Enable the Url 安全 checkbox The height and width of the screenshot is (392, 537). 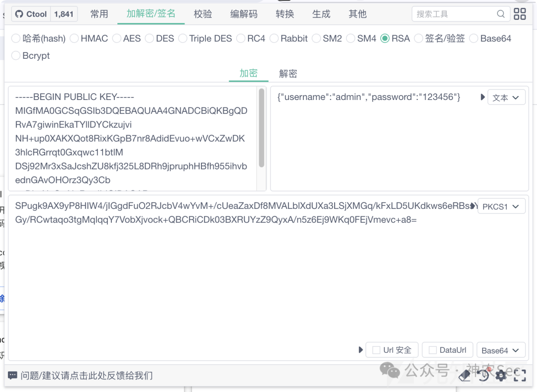376,350
